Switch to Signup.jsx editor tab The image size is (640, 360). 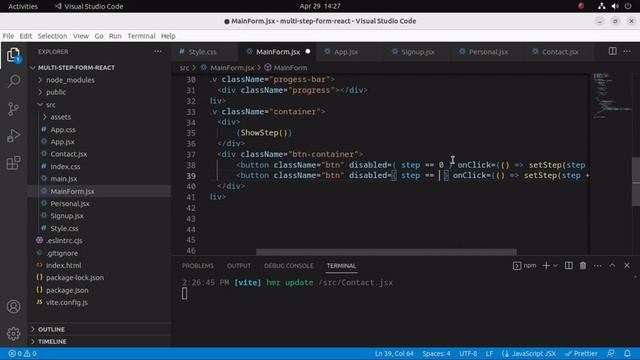pos(418,52)
